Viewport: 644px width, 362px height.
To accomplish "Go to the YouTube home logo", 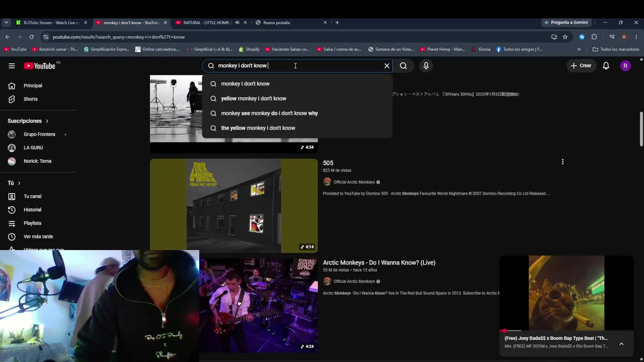I will click(40, 66).
